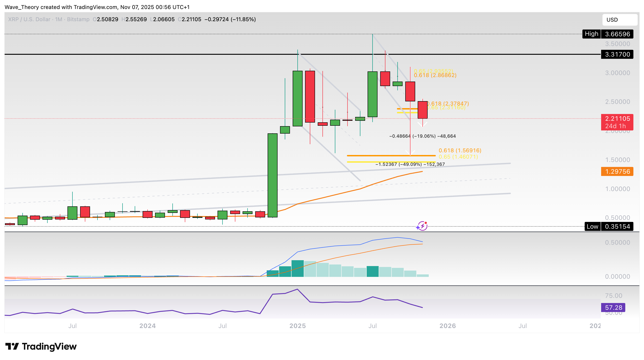Click the 2025 label on the time axis
The width and height of the screenshot is (644, 360).
point(298,326)
